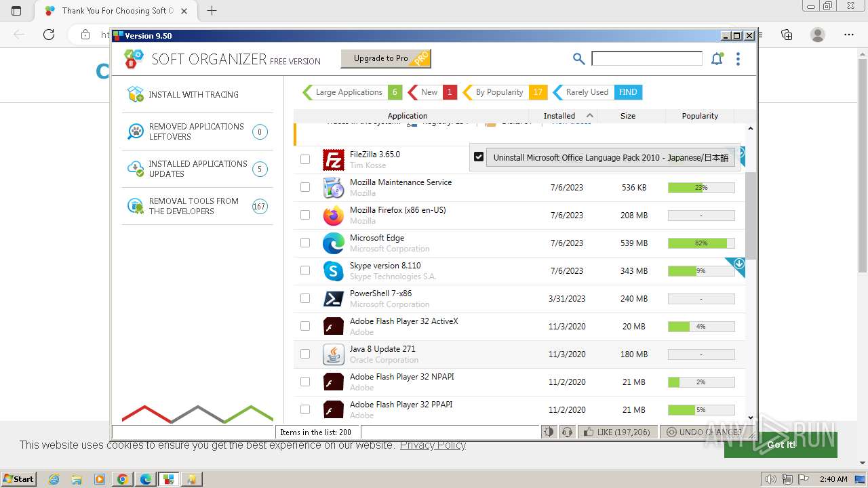Open support via the headset icon

568,432
